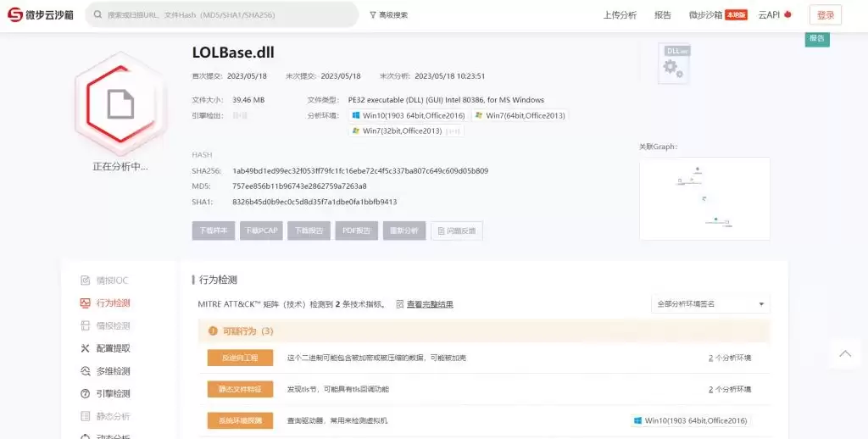Viewport: 868px width, 439px height.
Task: Click the 引擎检测 sidebar icon
Action: [x=86, y=394]
